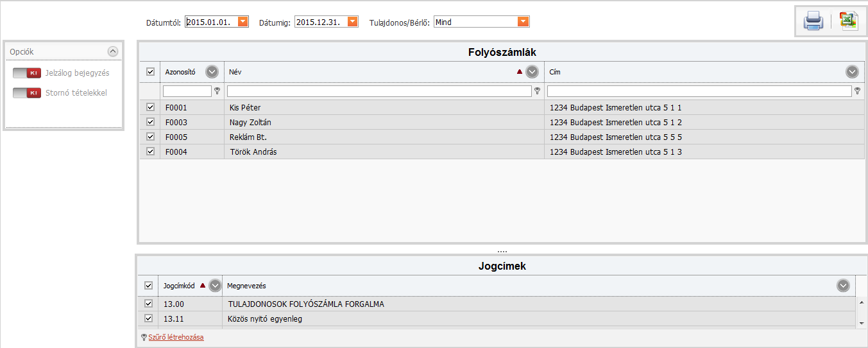Image resolution: width=868 pixels, height=348 pixels.
Task: Select TULAJDONOSOK FOLYÓSZÁMLA FORGALMA row text
Action: tap(306, 304)
